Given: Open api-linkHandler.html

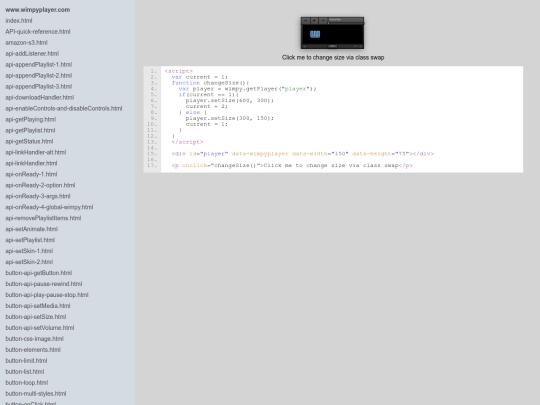Looking at the screenshot, I should [x=31, y=163].
